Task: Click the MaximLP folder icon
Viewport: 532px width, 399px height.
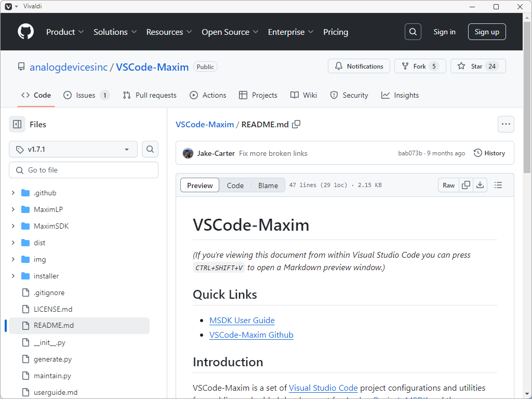Action: pyautogui.click(x=25, y=209)
